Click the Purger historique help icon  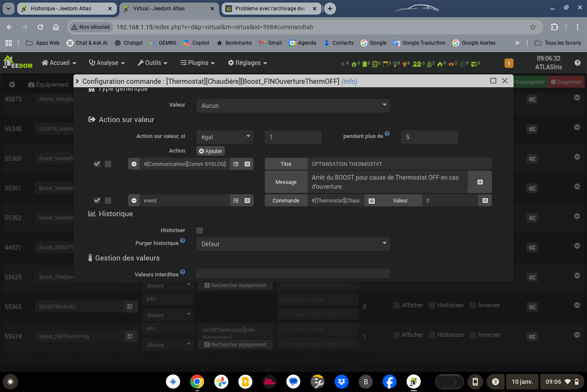pyautogui.click(x=183, y=241)
